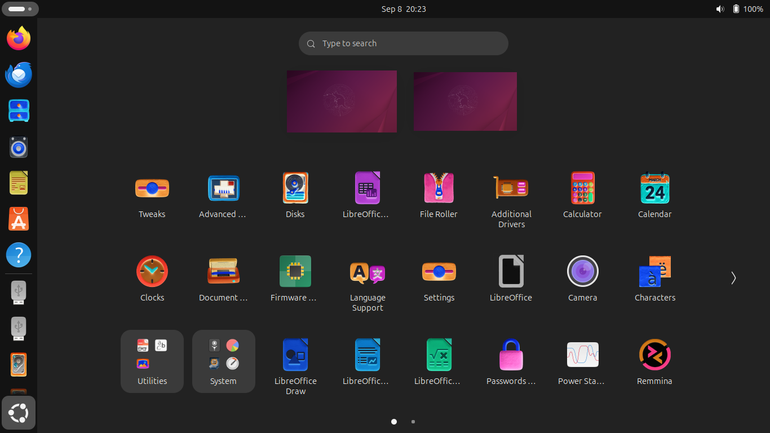
Task: Open the Clocks application
Action: [152, 279]
